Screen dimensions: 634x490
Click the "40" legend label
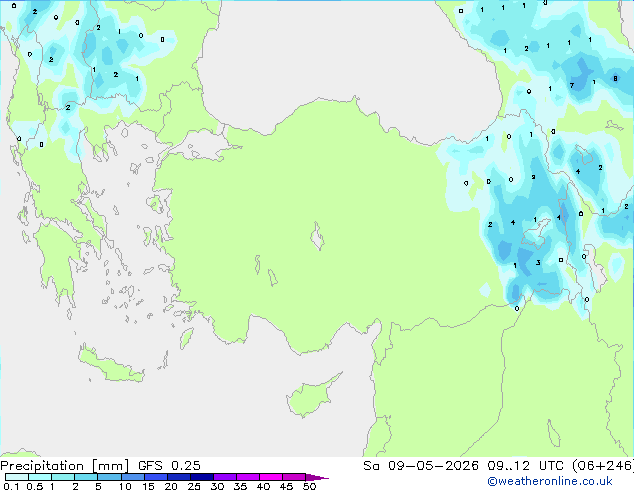263,486
